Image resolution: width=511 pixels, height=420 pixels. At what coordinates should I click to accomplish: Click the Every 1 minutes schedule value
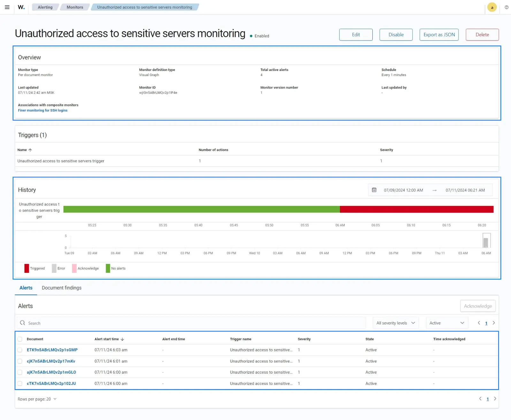point(394,75)
